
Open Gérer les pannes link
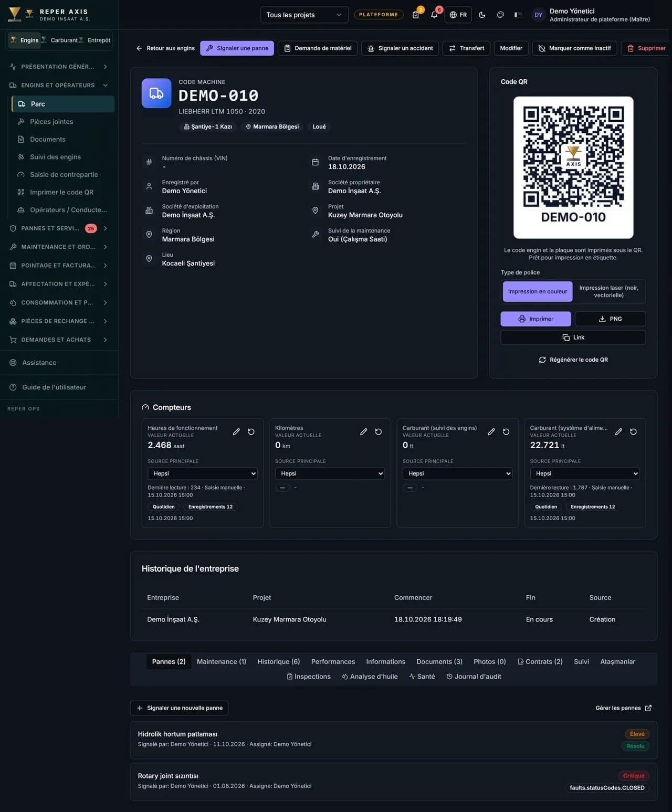click(623, 708)
